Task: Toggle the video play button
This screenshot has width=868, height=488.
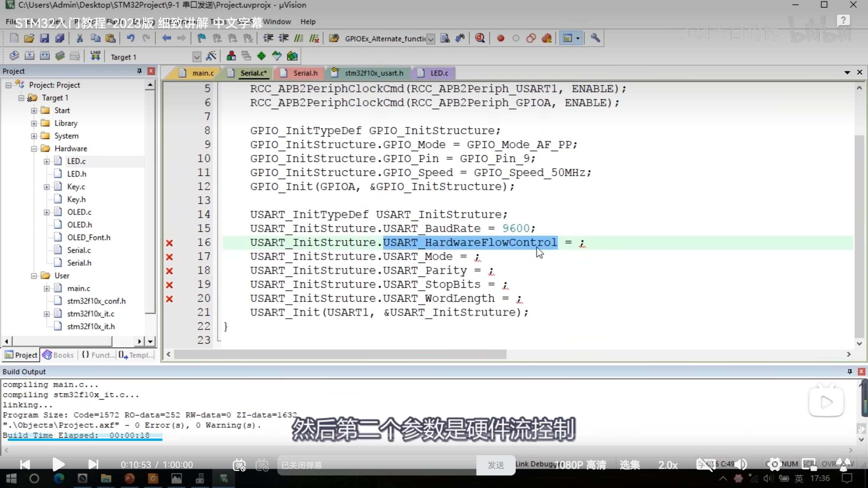Action: point(58,464)
